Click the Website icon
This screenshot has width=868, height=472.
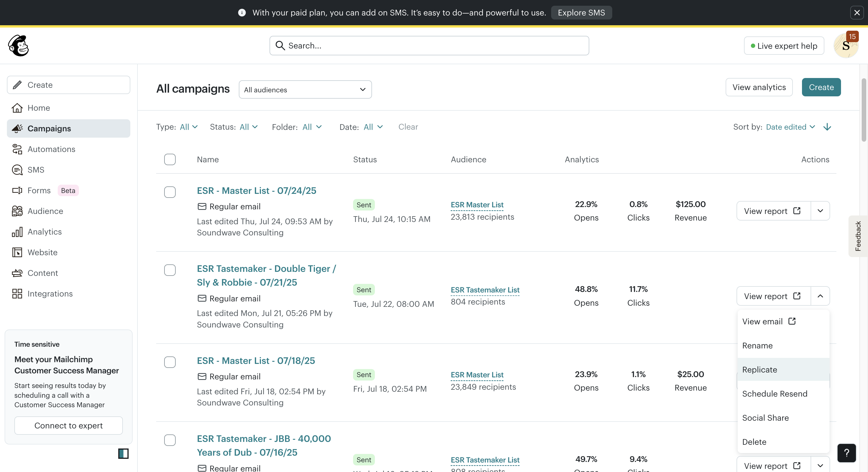(17, 253)
